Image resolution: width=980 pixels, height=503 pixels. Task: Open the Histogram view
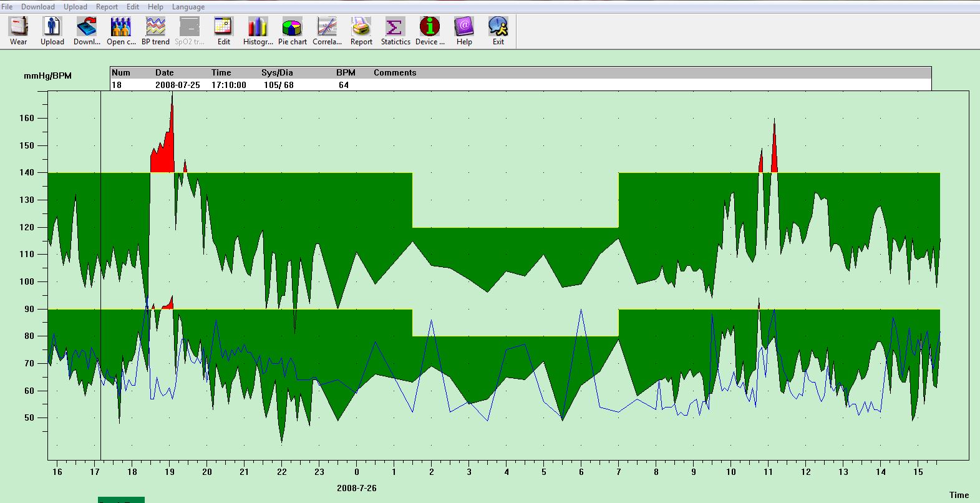(258, 31)
